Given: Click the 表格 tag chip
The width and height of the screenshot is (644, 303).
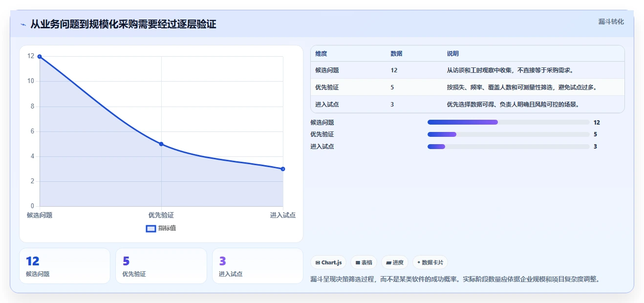Looking at the screenshot, I should (364, 262).
